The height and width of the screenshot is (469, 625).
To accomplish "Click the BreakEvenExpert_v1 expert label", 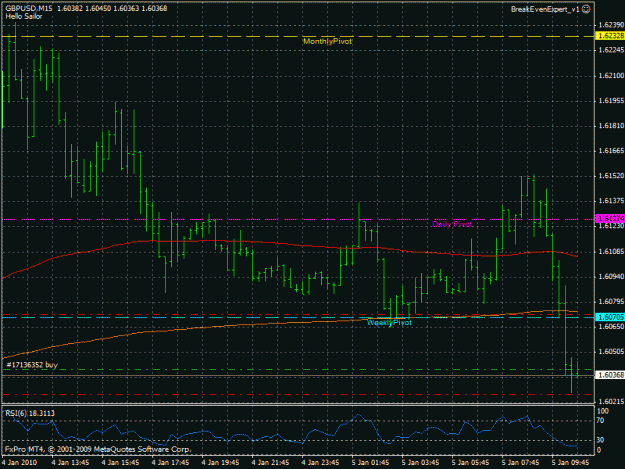I will coord(545,9).
